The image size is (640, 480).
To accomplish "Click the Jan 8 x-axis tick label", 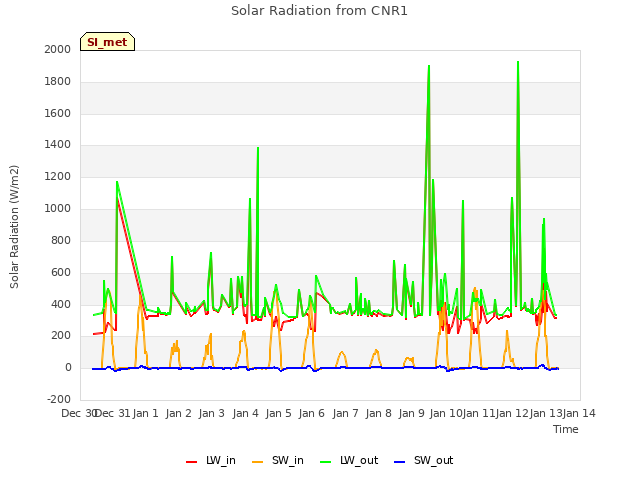I will pyautogui.click(x=379, y=413).
